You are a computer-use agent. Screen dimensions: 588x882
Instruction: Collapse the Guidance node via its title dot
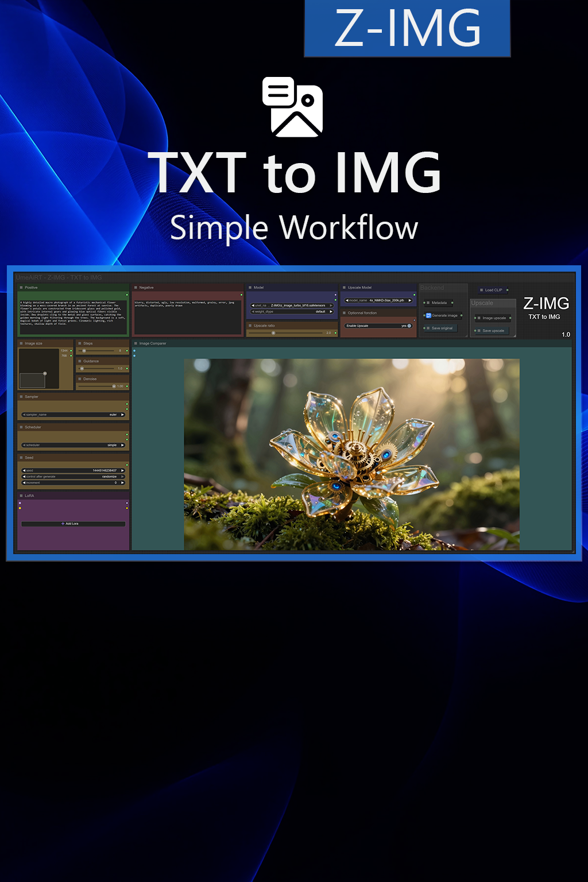[x=80, y=361]
